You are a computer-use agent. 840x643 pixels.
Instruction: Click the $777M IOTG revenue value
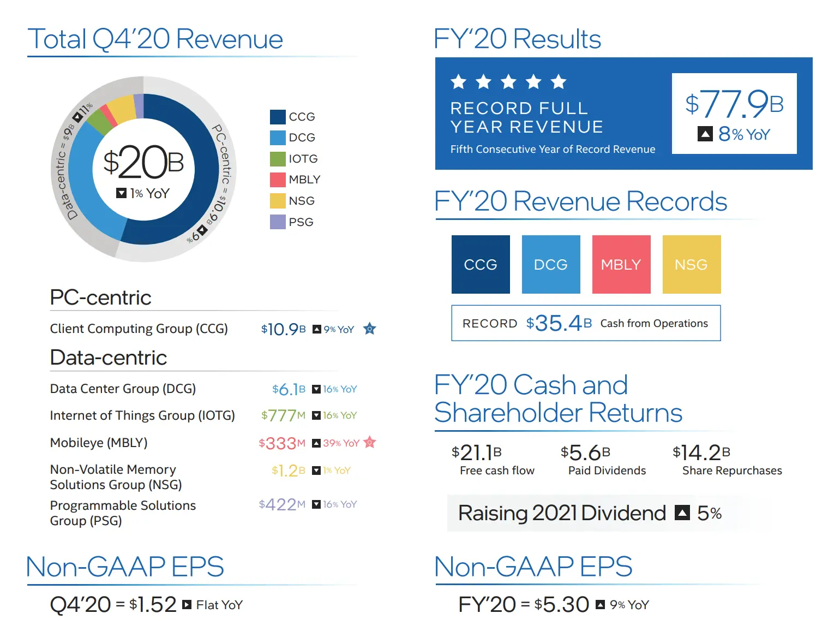pos(283,415)
